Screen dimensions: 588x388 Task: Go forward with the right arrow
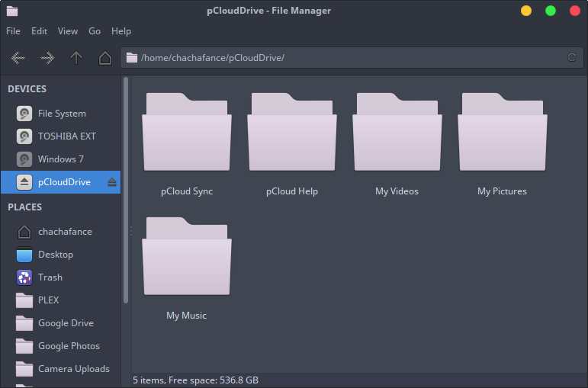47,58
